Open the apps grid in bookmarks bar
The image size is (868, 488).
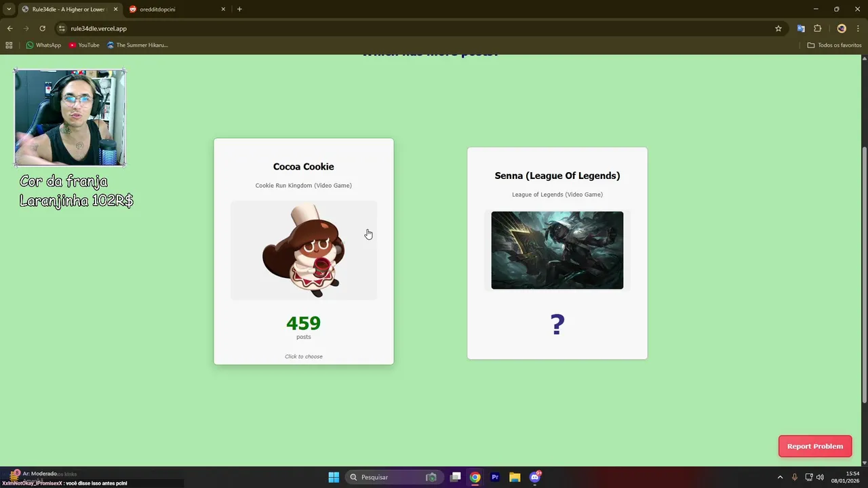click(x=9, y=45)
